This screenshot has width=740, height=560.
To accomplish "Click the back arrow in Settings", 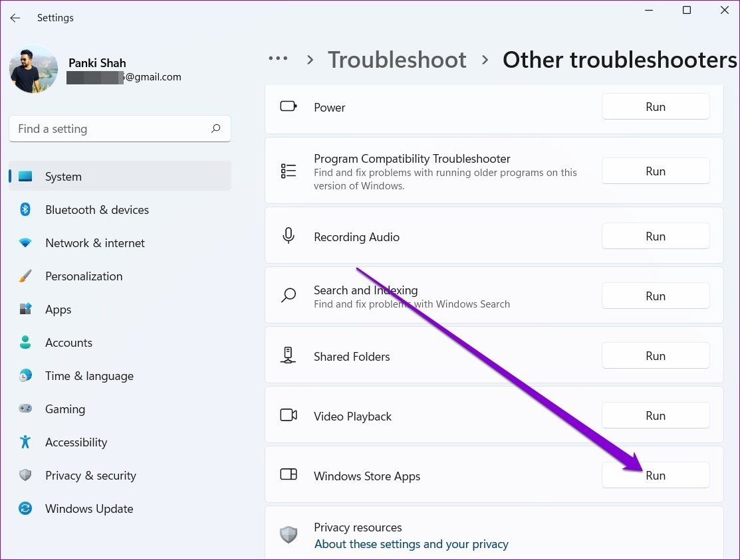I will click(15, 18).
